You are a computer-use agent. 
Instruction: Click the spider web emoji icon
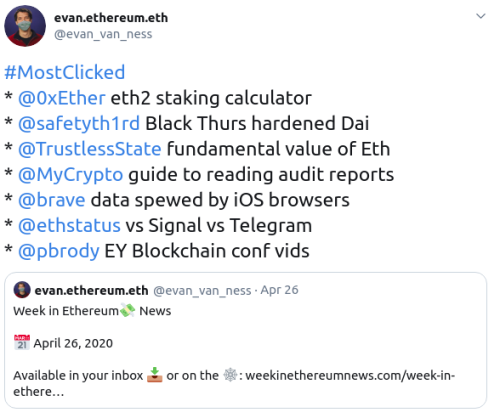click(230, 375)
